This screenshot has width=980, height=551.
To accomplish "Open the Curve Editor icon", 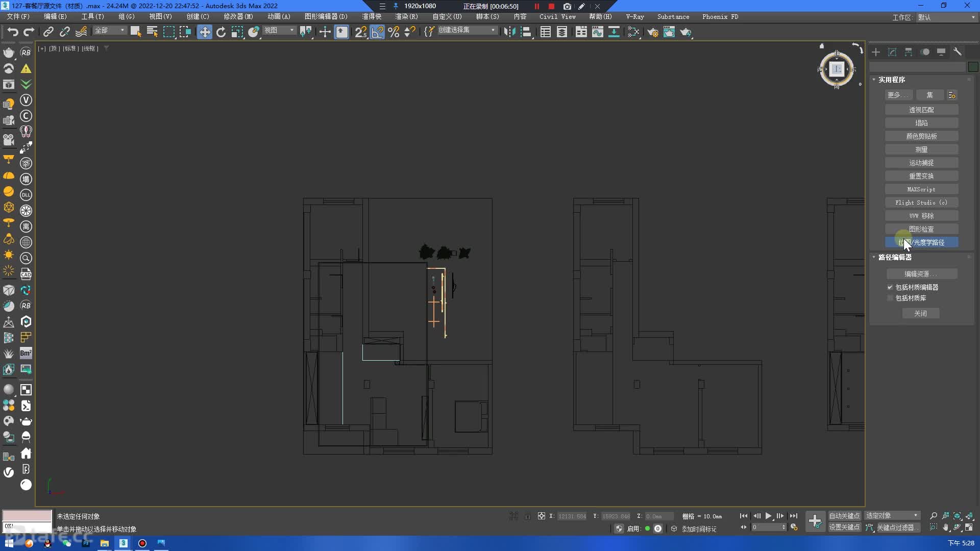I will click(598, 32).
